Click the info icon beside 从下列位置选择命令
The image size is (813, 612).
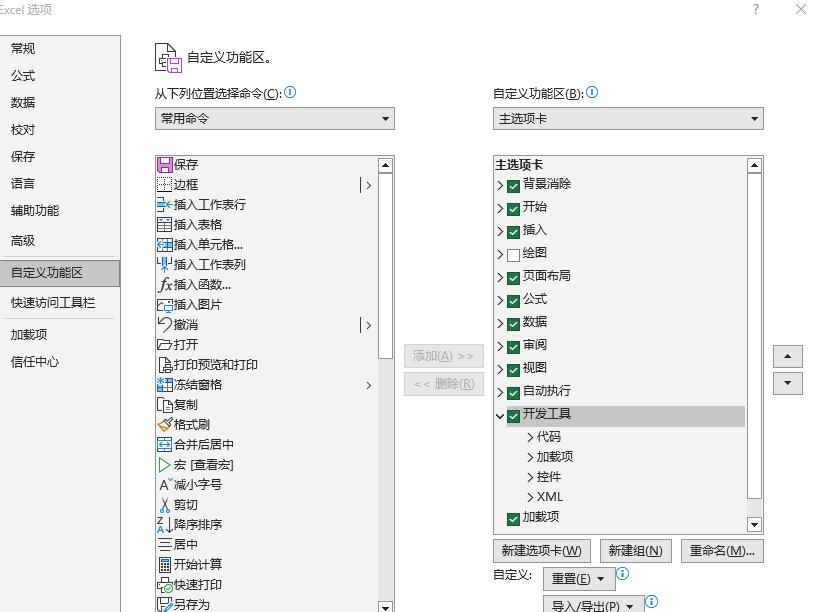290,92
